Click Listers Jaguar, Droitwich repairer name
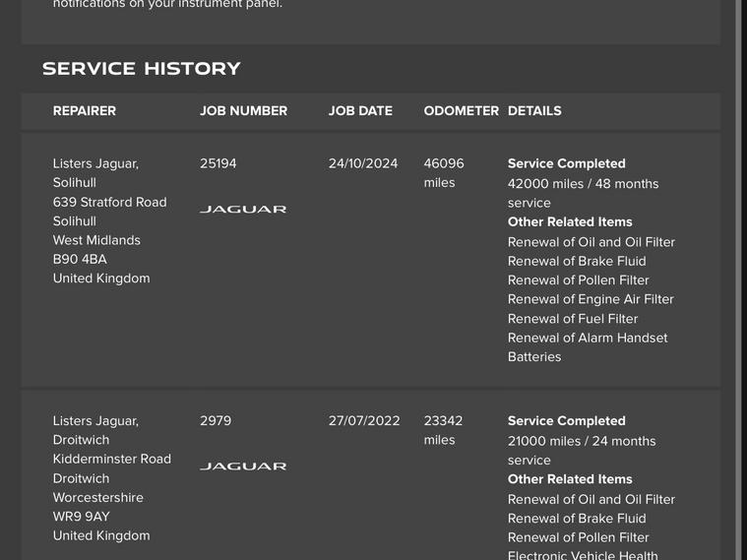 [x=95, y=430]
